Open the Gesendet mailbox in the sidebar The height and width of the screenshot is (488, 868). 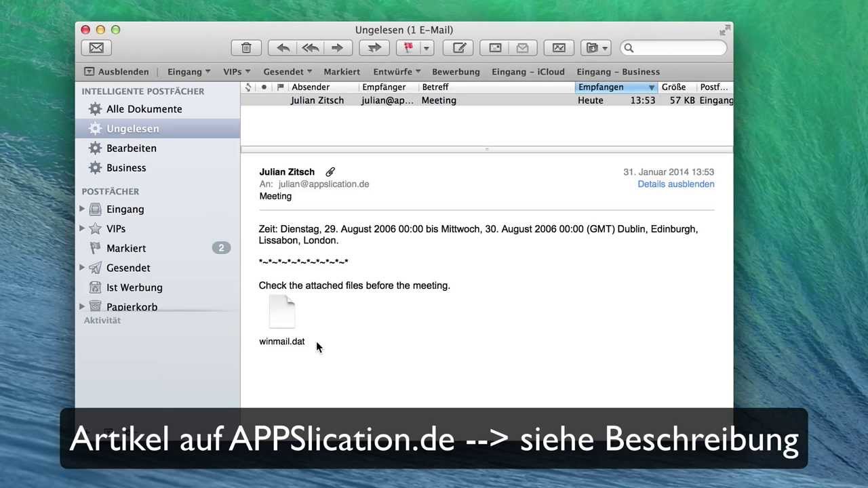[x=128, y=268]
